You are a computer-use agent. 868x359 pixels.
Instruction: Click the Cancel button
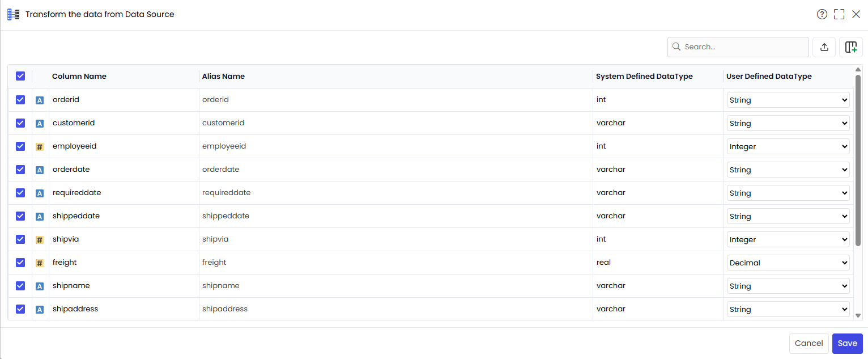pyautogui.click(x=809, y=343)
